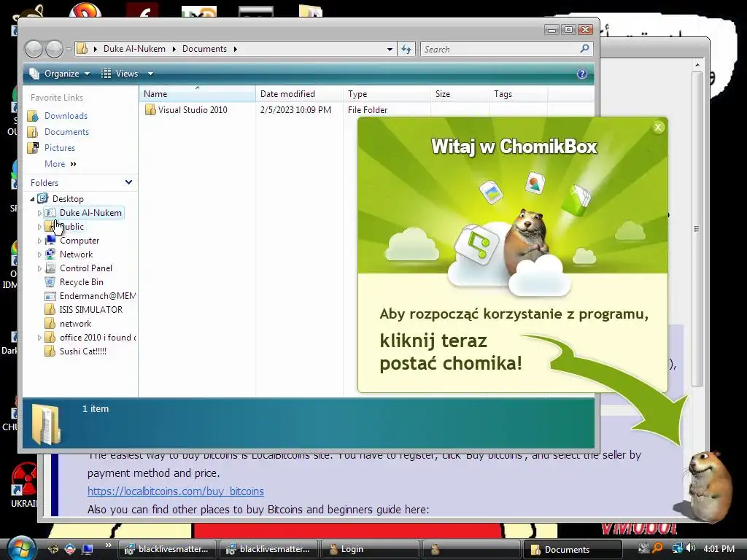
Task: Click the Back navigation arrow in Explorer
Action: click(x=34, y=49)
